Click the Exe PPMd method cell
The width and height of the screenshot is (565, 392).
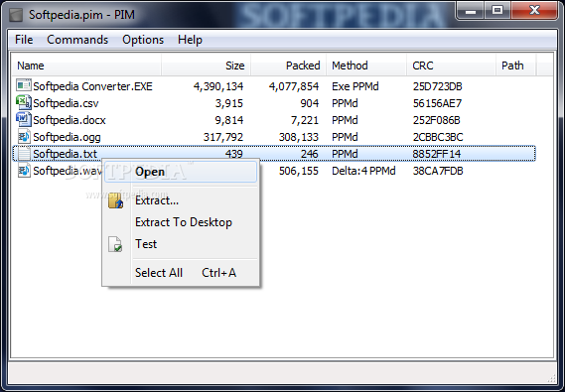click(355, 86)
